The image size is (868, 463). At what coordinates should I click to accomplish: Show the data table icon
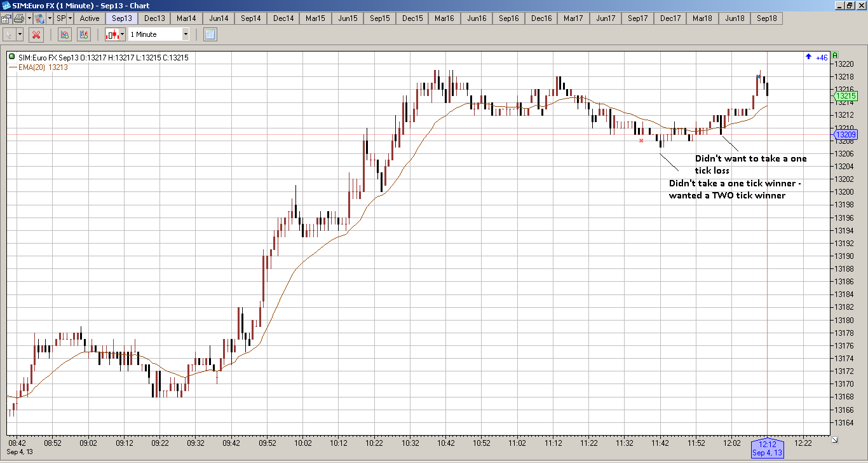[x=210, y=34]
